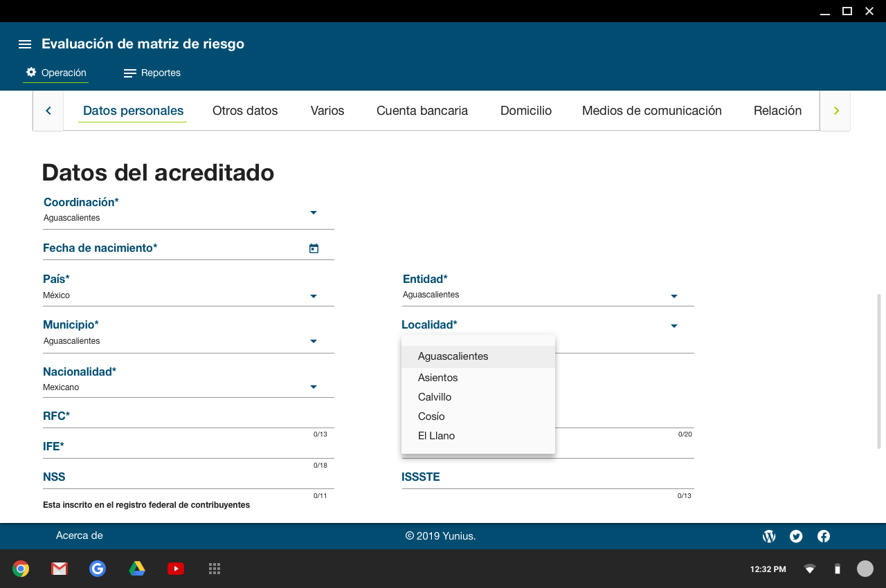Open the Reportes menu
The image size is (886, 588).
(x=152, y=73)
